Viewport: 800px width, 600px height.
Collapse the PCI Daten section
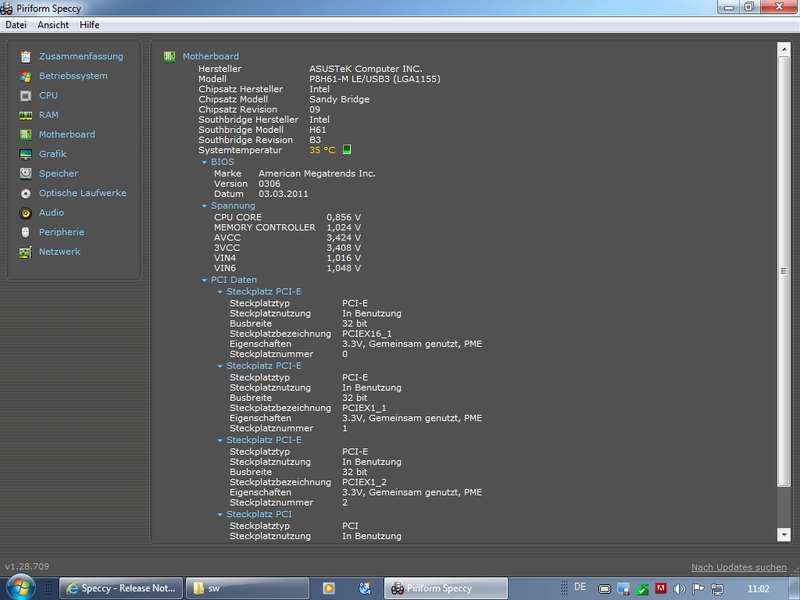pos(204,280)
